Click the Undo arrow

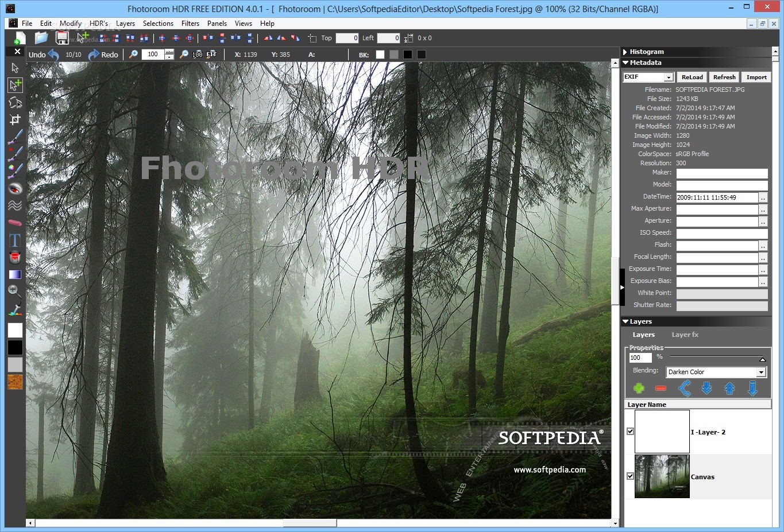click(x=53, y=55)
